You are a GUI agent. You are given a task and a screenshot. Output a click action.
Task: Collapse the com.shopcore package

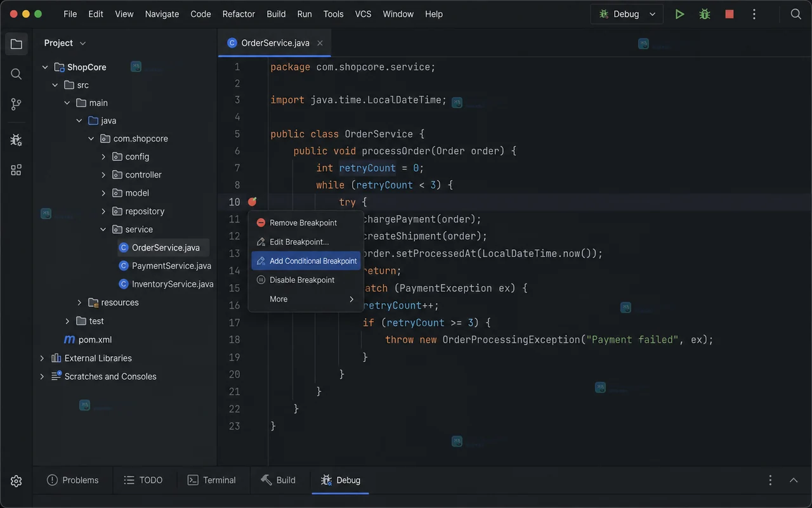click(91, 138)
